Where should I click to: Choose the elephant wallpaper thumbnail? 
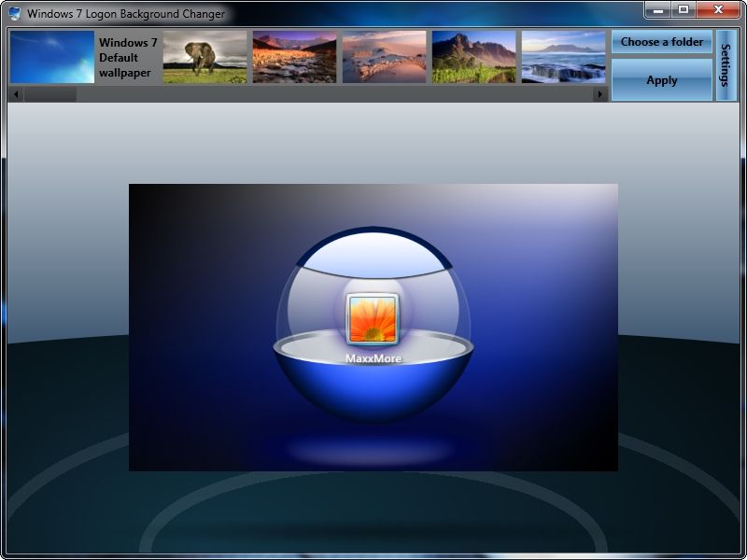[x=204, y=57]
